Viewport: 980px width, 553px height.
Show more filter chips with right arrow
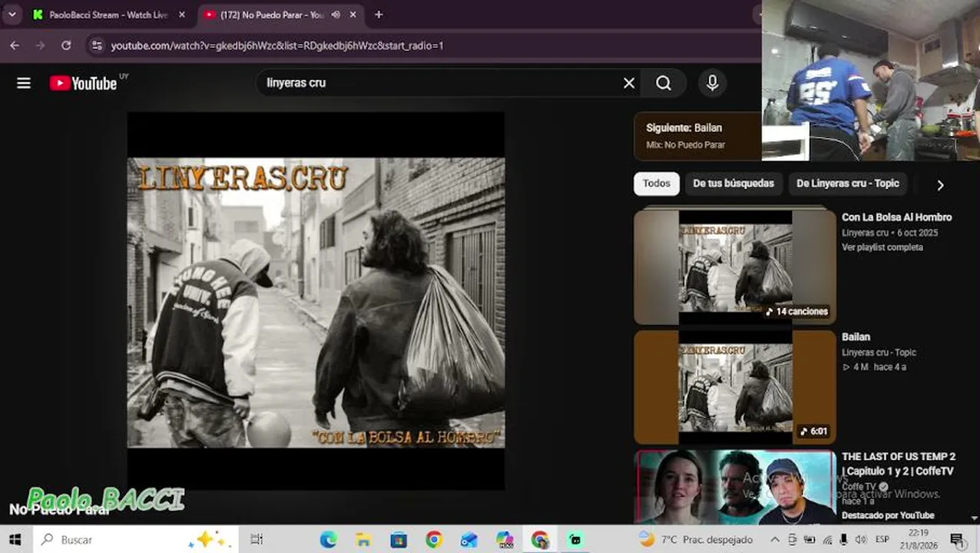940,184
